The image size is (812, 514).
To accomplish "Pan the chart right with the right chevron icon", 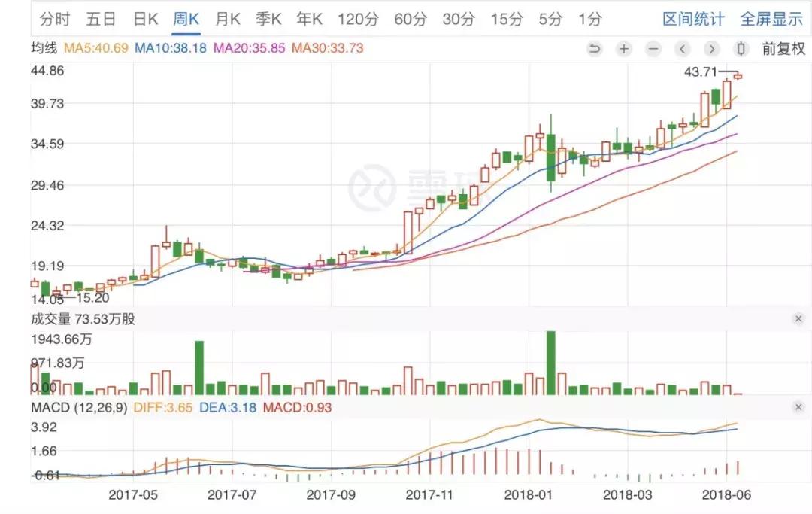I will (711, 48).
